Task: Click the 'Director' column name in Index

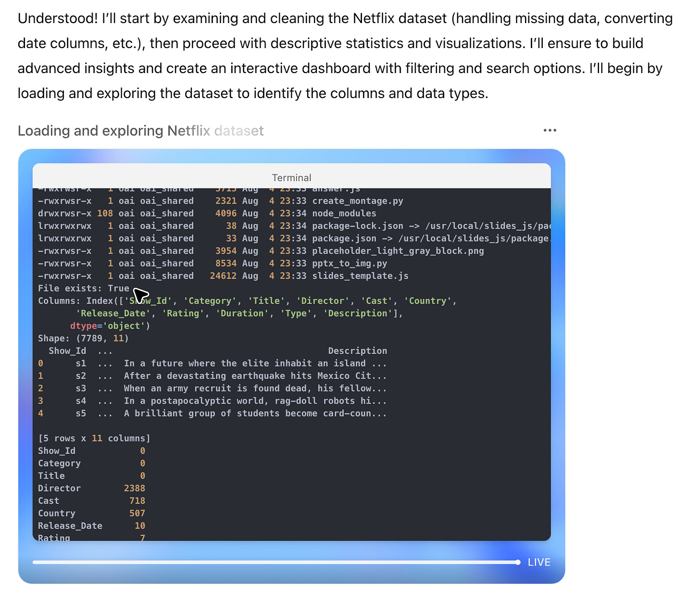Action: coord(323,301)
